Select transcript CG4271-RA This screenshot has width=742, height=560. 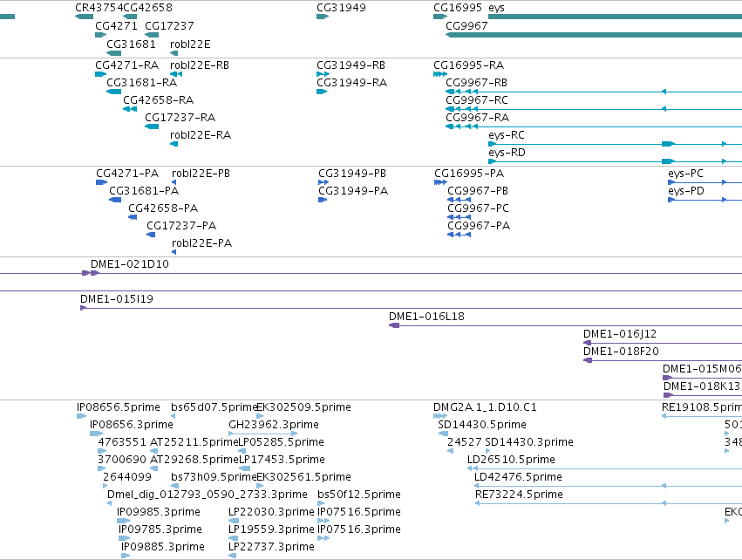126,65
